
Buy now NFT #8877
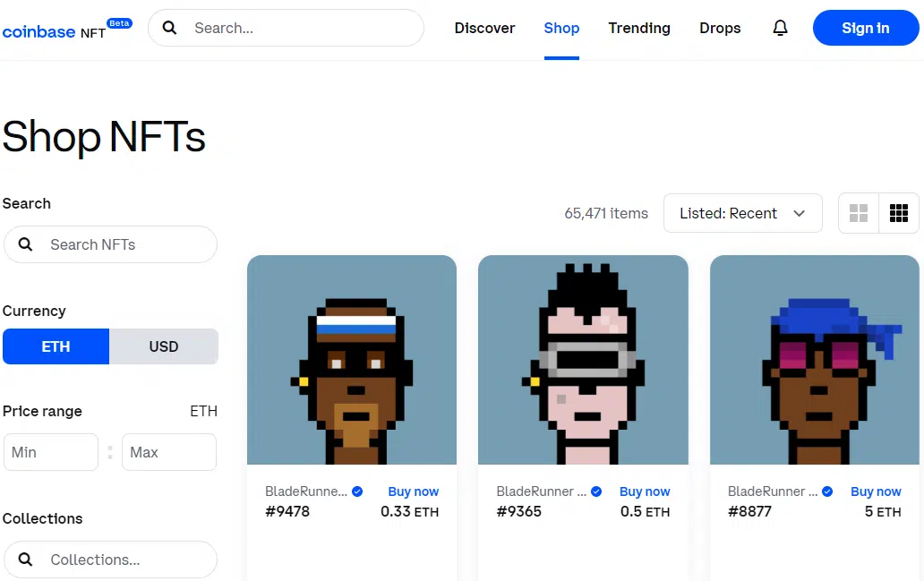[x=876, y=491]
